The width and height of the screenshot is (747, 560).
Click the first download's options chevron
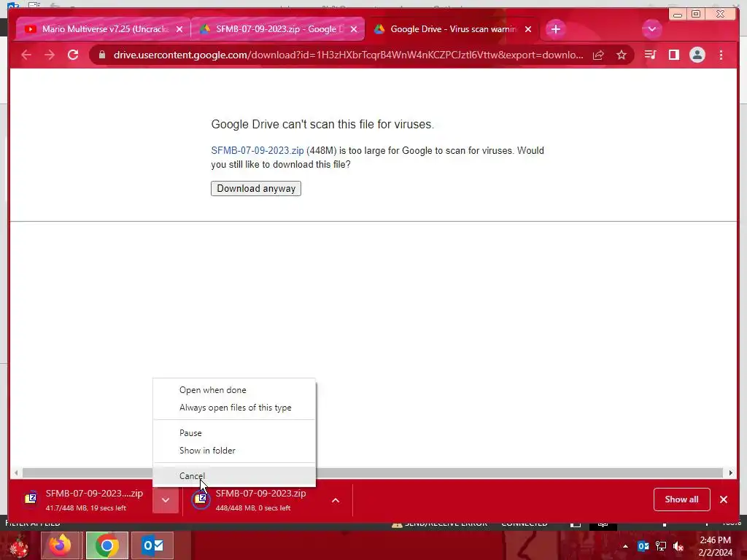point(166,499)
